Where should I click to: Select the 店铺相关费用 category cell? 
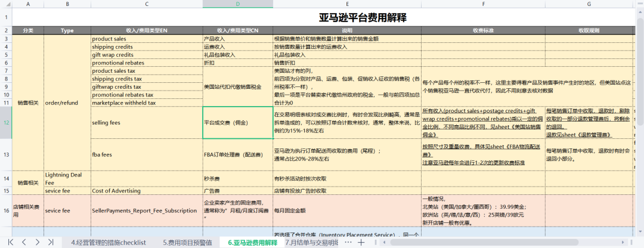[x=28, y=210]
